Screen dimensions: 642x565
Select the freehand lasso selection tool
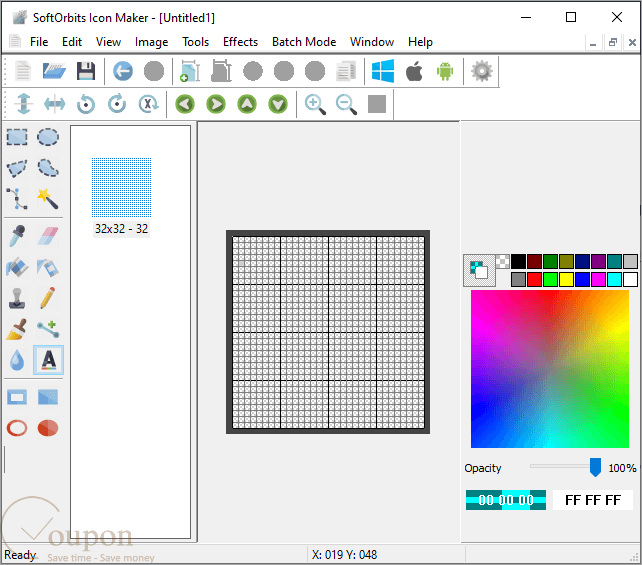[48, 168]
